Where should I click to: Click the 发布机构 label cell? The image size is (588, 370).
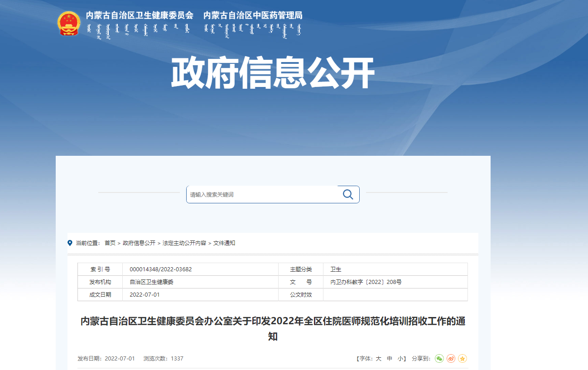[100, 282]
